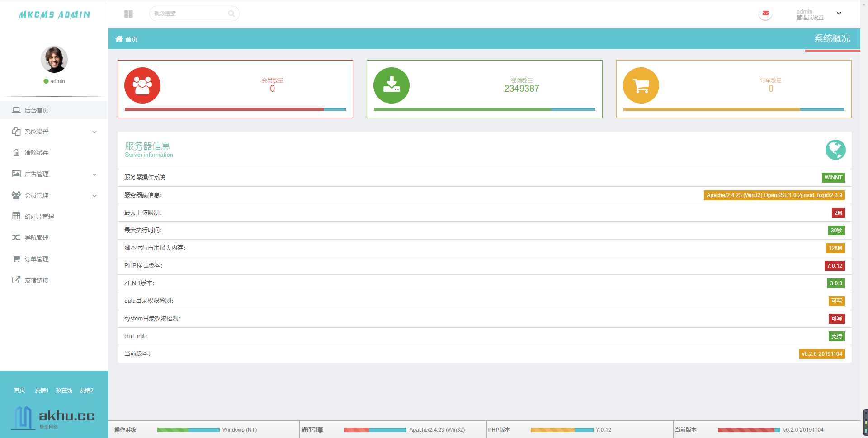
Task: Click the PHP版本 striped status bar
Action: click(x=562, y=430)
